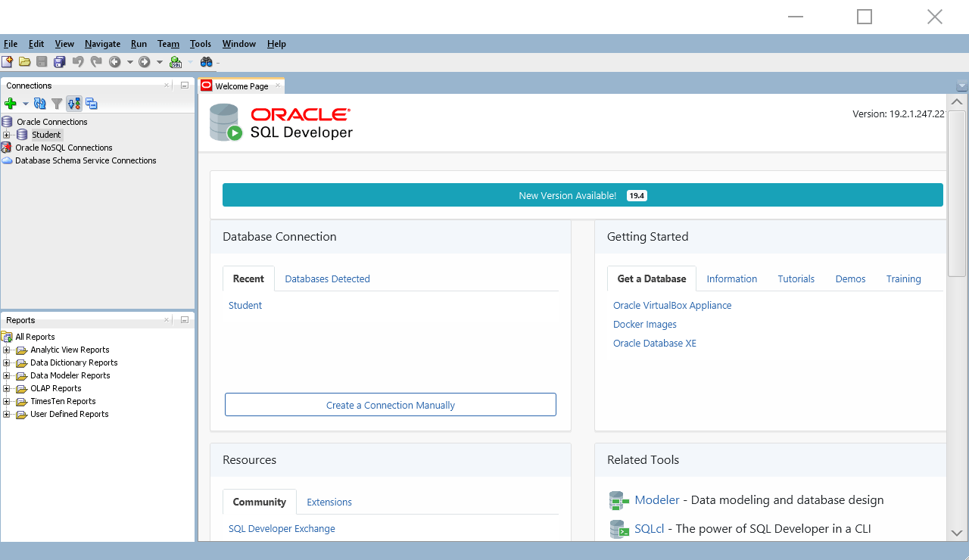Click the Student connection database icon
Viewport: 969px width, 560px height.
coord(22,135)
